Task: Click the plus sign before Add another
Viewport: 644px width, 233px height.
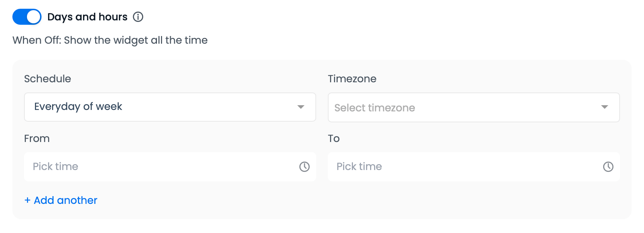Action: coord(27,200)
